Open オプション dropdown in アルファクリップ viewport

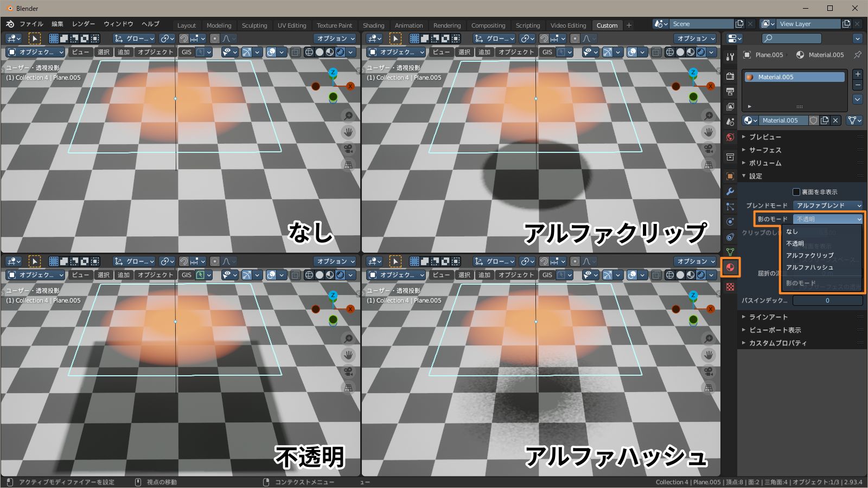[x=694, y=38]
